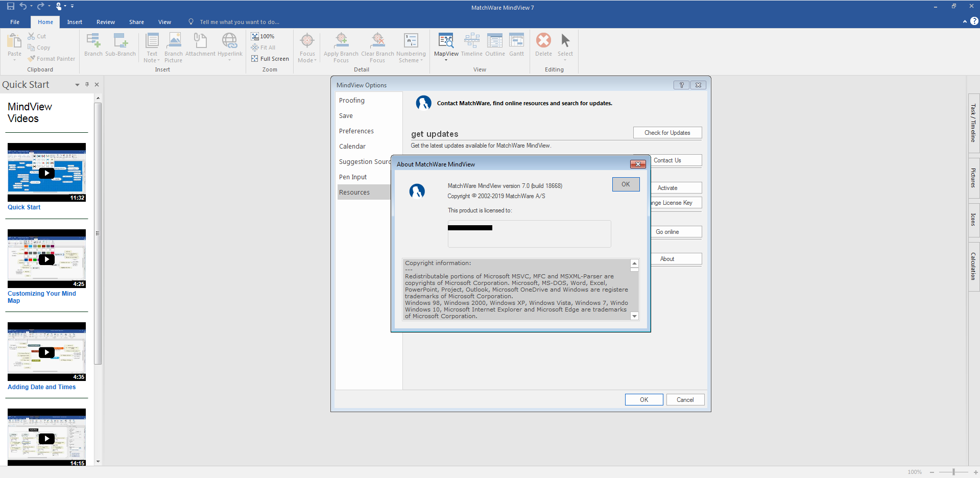The height and width of the screenshot is (478, 980).
Task: Insert a Hyperlink
Action: (x=230, y=47)
